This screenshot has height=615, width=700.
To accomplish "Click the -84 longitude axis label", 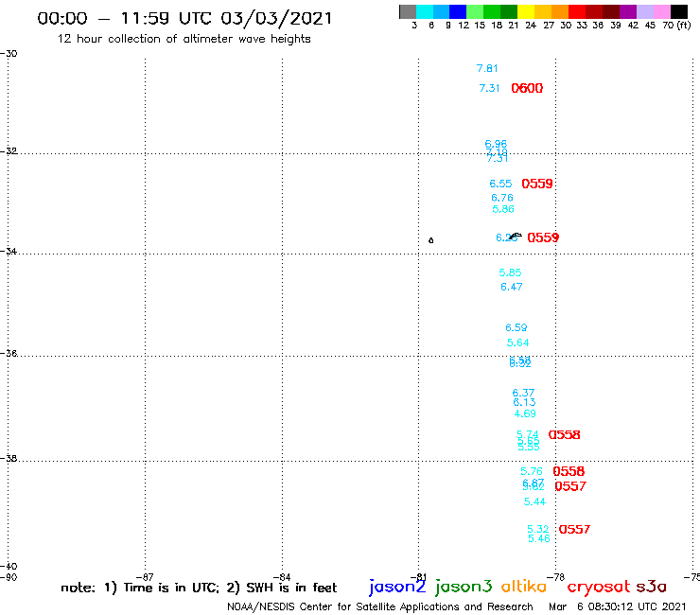I will (x=282, y=577).
